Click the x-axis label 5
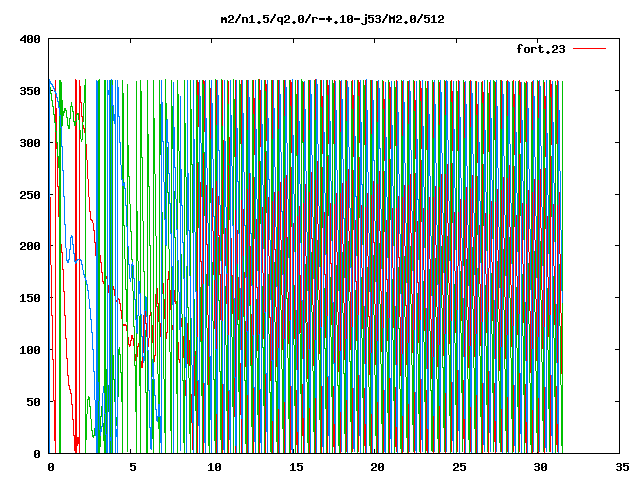Image resolution: width=640 pixels, height=480 pixels. 133,467
